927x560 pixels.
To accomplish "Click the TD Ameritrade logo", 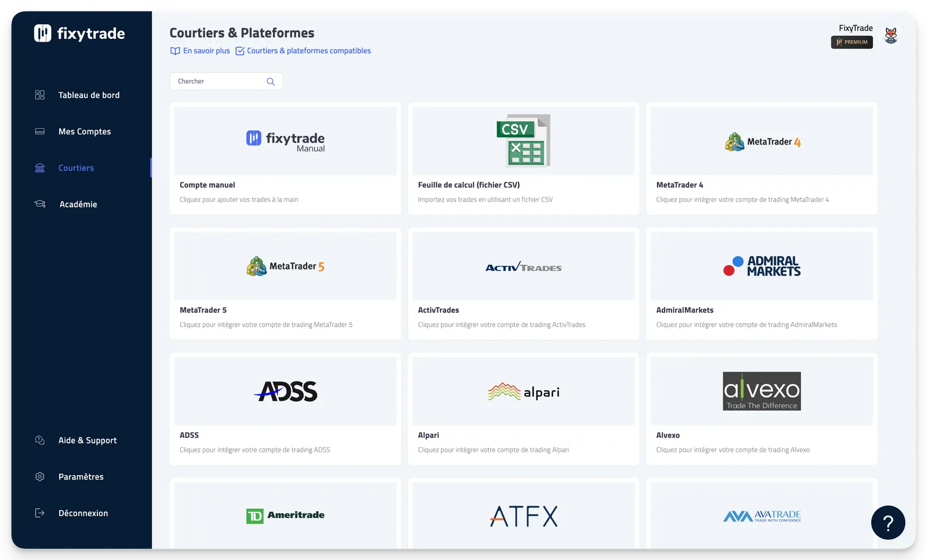I will (286, 515).
